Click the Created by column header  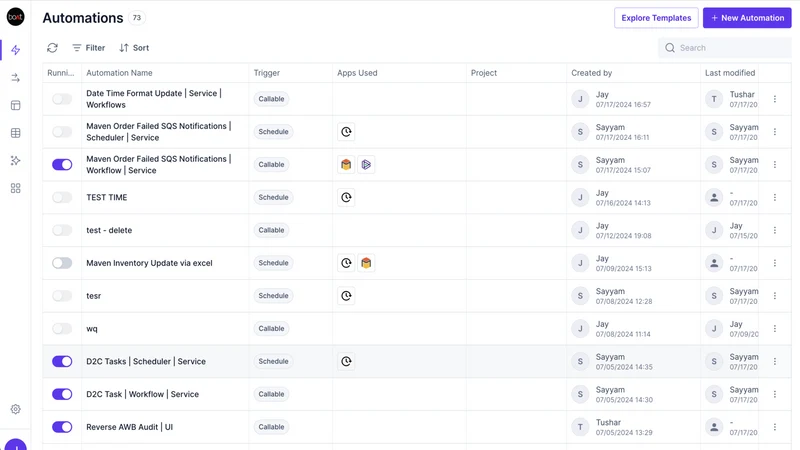[591, 73]
